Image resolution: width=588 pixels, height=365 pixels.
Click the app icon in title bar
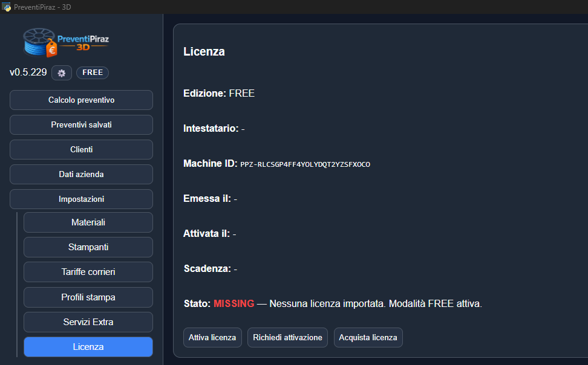click(7, 7)
